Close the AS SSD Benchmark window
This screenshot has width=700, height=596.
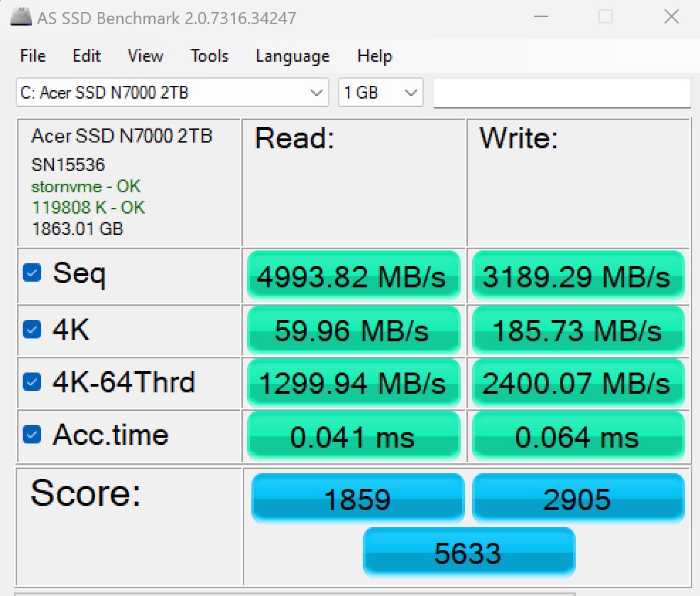click(x=671, y=17)
